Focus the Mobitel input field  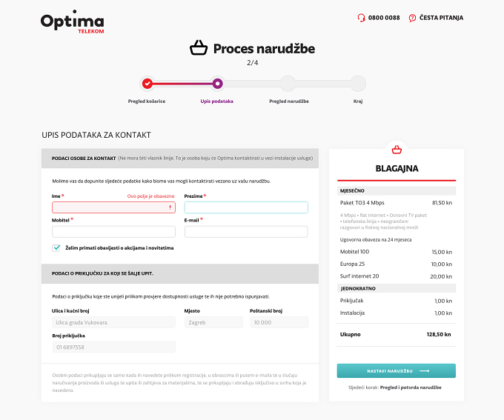(114, 232)
